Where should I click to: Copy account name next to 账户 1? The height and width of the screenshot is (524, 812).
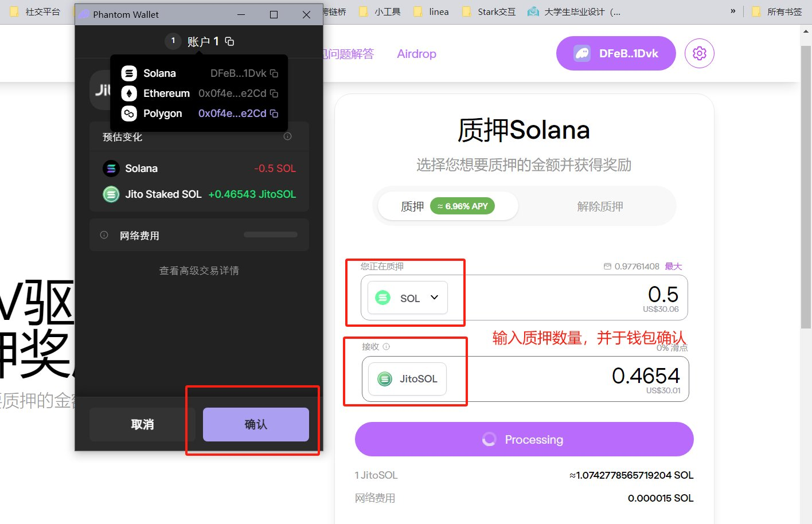point(229,41)
